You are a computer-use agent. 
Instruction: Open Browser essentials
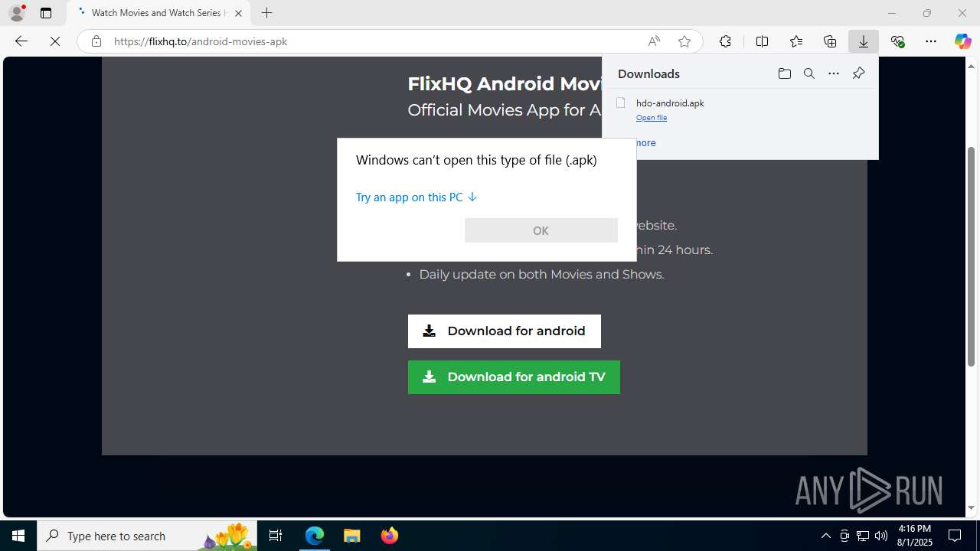click(x=897, y=41)
